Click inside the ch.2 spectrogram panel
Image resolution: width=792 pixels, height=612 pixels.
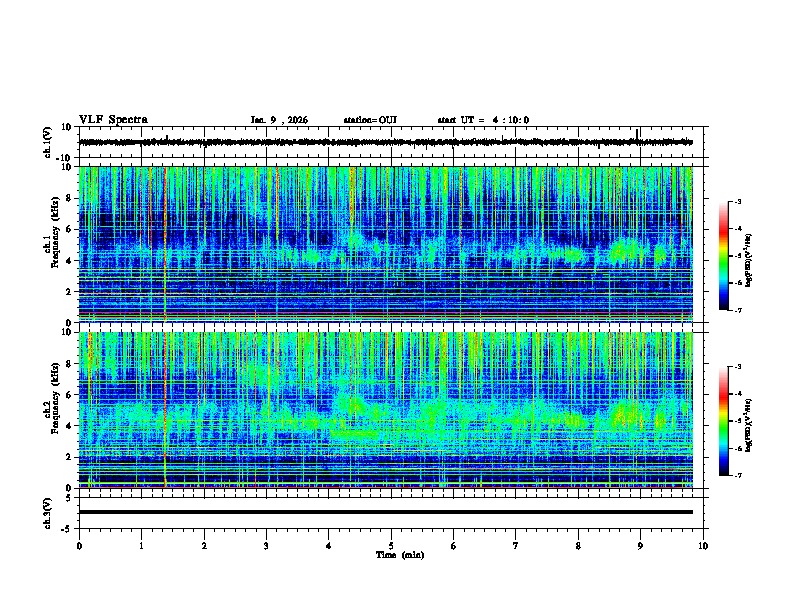385,410
